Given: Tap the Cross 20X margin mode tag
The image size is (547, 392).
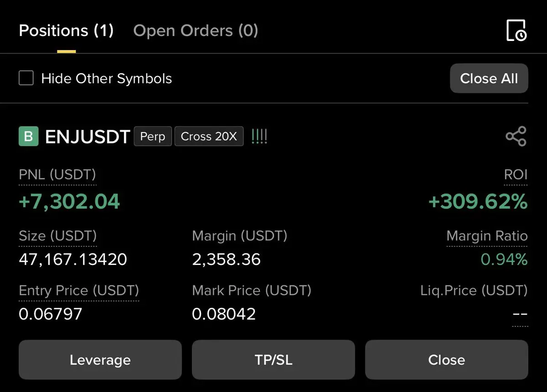Looking at the screenshot, I should point(209,137).
